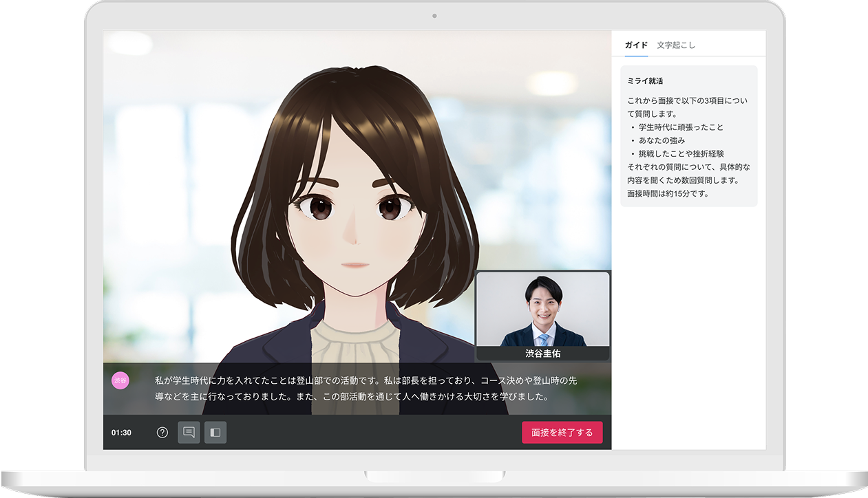The height and width of the screenshot is (498, 868).
Task: Click the subtitle text starting 私が学生時代に
Action: [x=365, y=380]
